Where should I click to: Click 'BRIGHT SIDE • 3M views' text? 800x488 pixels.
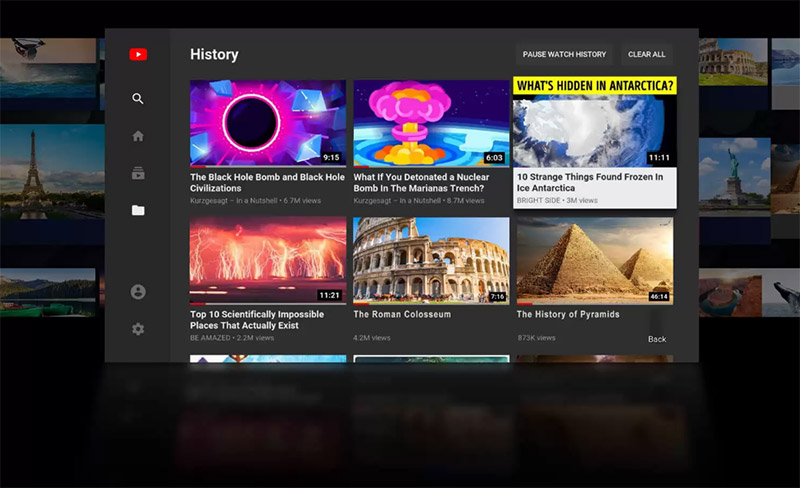point(557,201)
